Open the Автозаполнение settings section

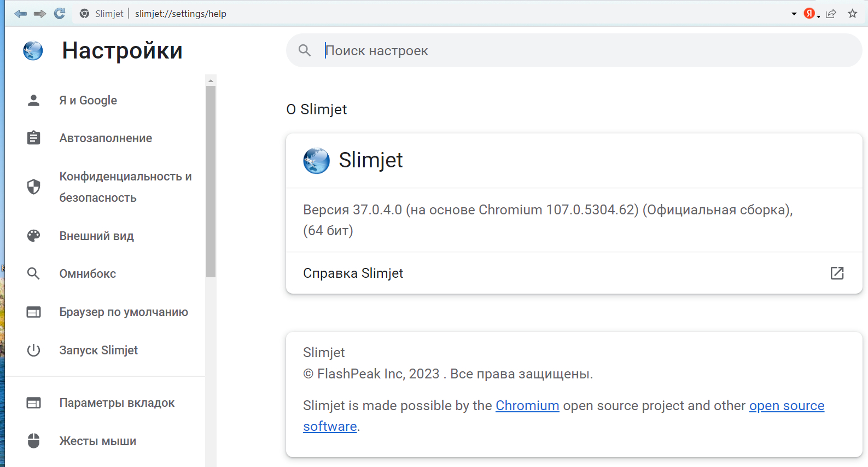(x=106, y=138)
